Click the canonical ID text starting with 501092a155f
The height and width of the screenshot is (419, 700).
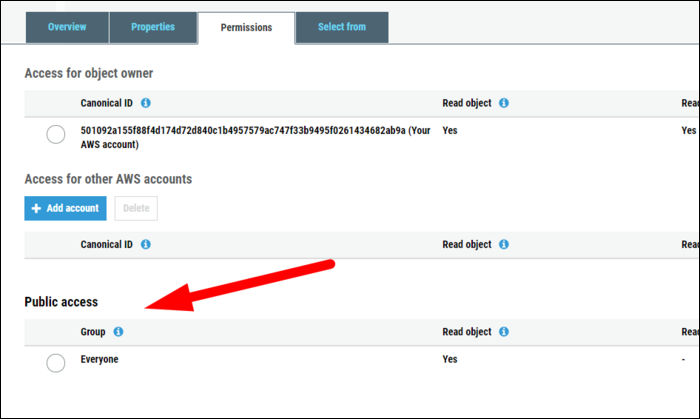click(x=255, y=137)
